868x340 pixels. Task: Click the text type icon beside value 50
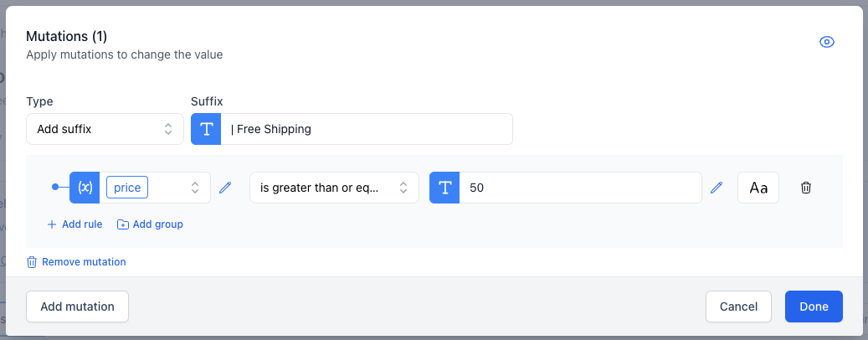[444, 188]
